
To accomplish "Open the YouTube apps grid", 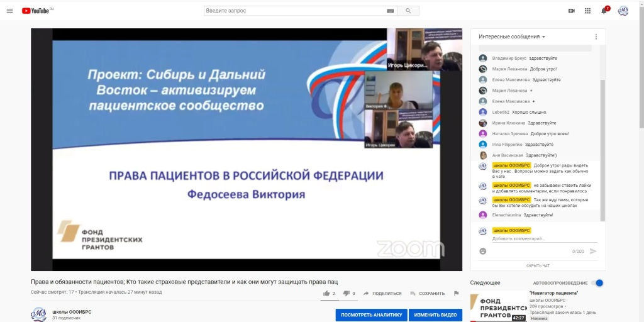I will point(587,11).
